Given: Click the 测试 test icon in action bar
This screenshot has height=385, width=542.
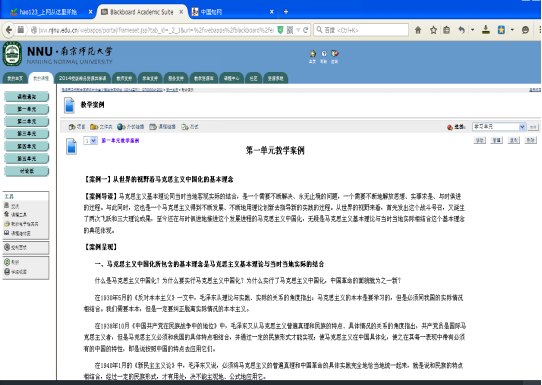Looking at the screenshot, I should (x=185, y=127).
